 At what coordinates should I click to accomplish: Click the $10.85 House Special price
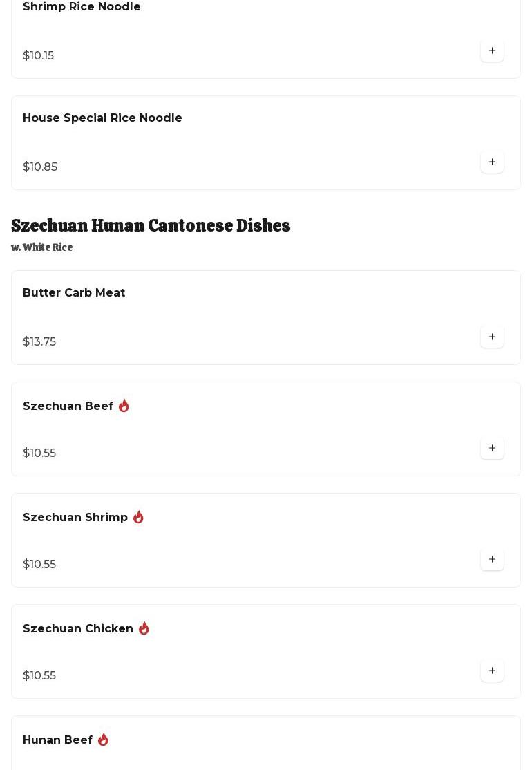tap(40, 167)
